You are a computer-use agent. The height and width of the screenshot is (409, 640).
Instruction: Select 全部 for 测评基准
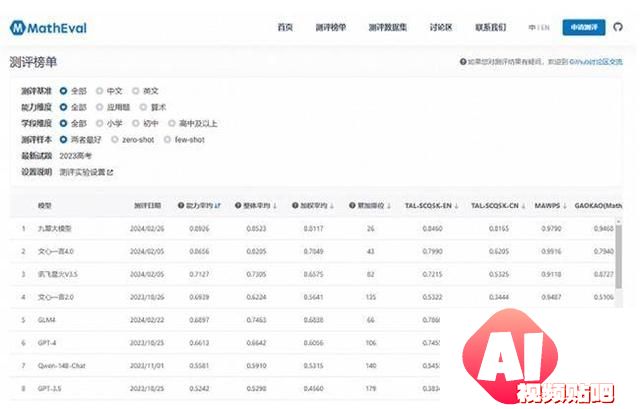63,91
